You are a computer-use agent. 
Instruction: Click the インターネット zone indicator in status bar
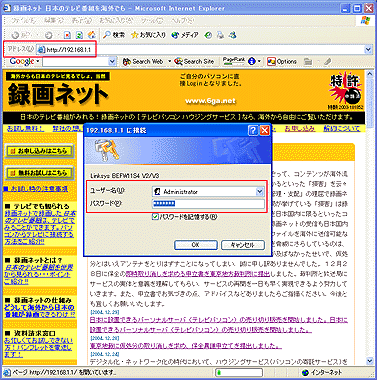click(322, 372)
